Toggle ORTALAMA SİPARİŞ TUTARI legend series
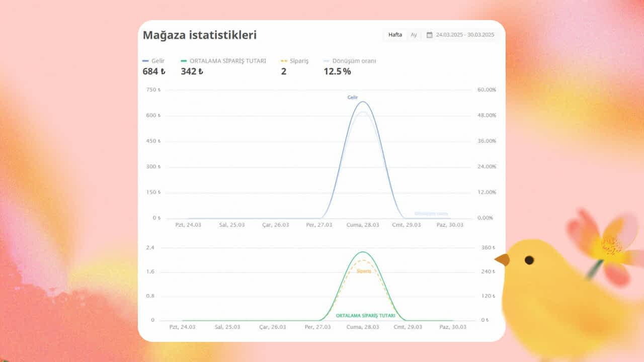Viewport: 644px width, 362px height. [223, 61]
